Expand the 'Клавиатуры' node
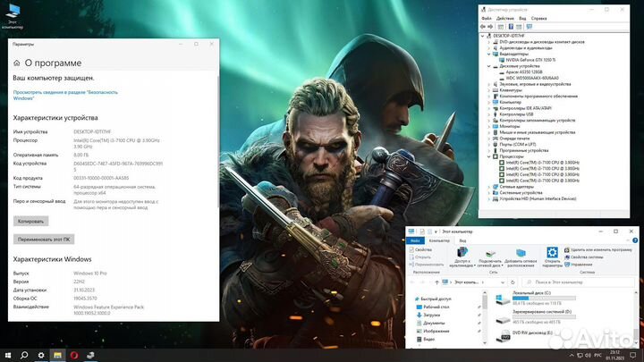Image resolution: width=644 pixels, height=362 pixels. tap(489, 90)
